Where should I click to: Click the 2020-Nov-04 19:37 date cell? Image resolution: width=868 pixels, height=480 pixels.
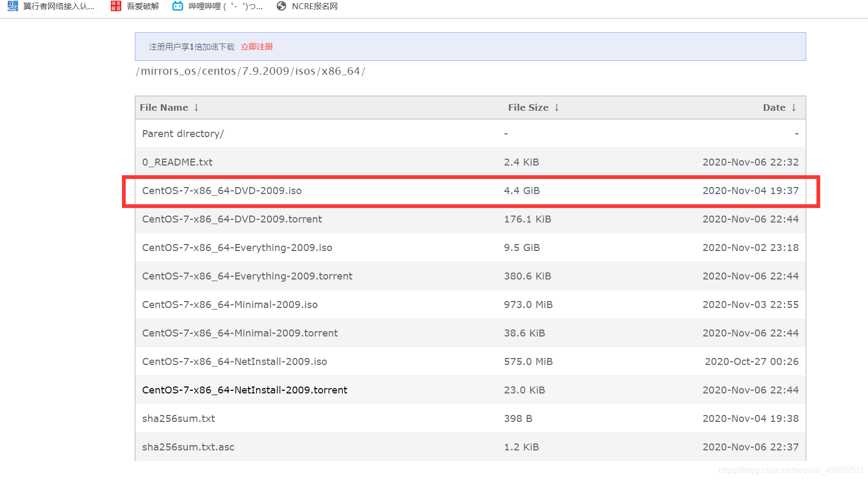coord(750,190)
